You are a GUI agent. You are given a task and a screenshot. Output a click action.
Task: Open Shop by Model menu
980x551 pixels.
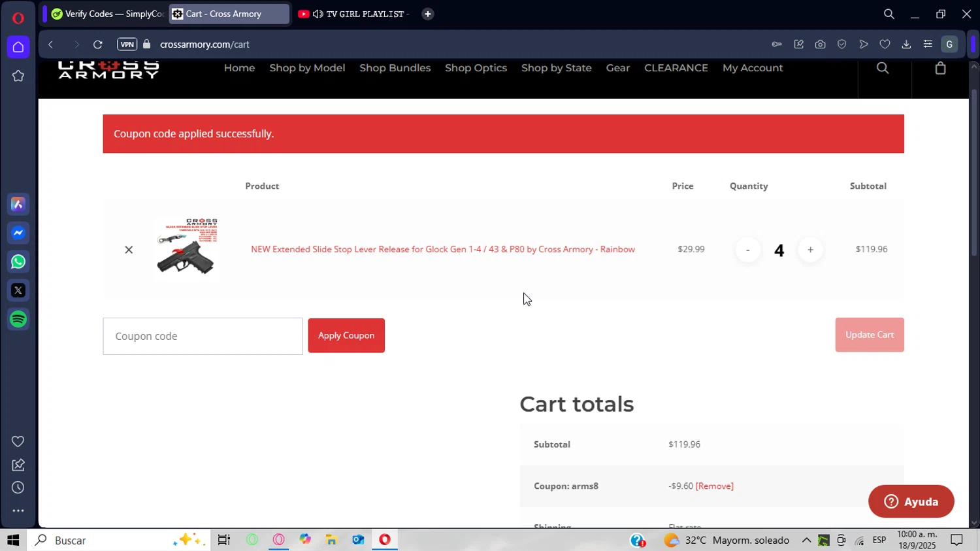307,68
